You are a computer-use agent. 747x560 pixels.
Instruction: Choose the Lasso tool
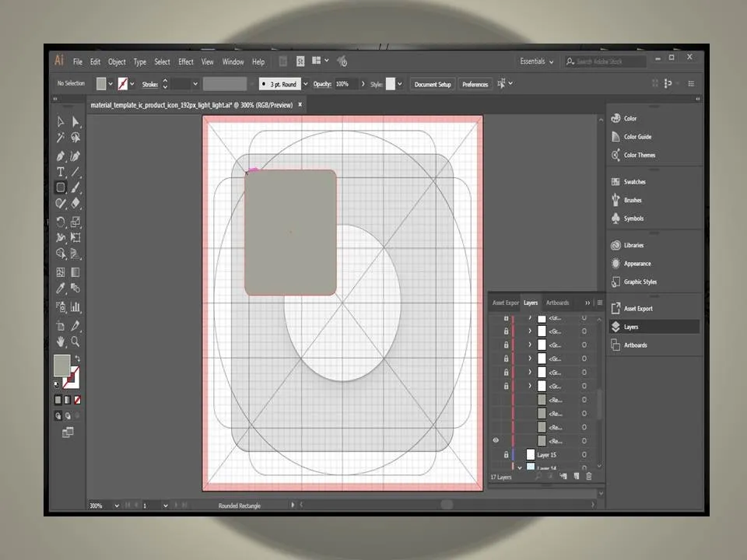point(75,138)
